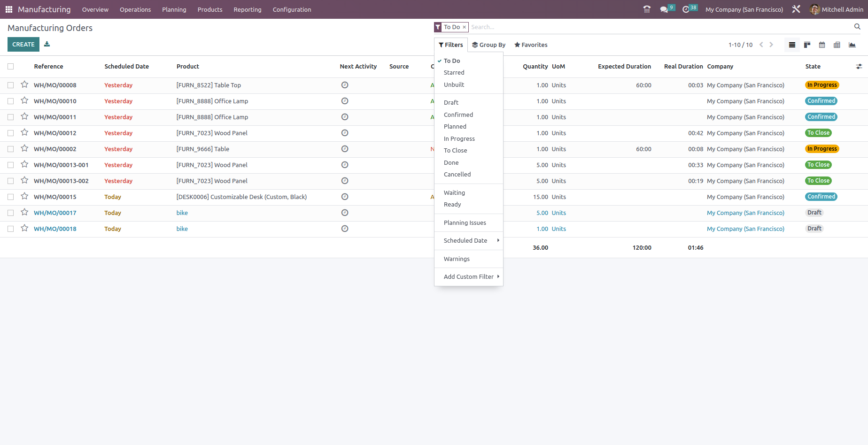
Task: Open the apps grid home menu
Action: pyautogui.click(x=9, y=9)
